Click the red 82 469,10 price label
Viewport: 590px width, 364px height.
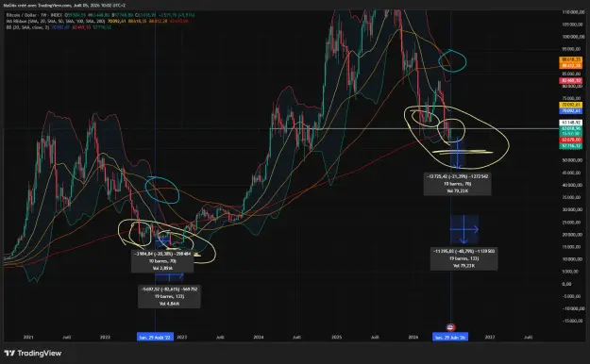tap(571, 80)
